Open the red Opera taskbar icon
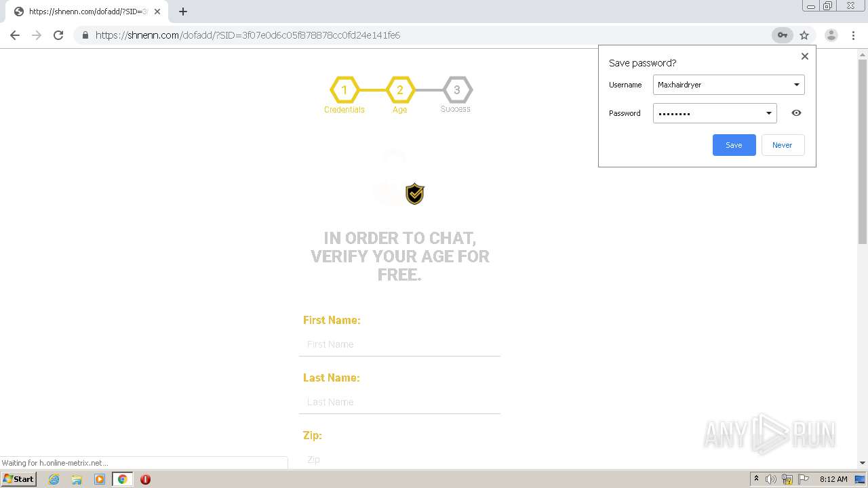The width and height of the screenshot is (868, 488). pyautogui.click(x=145, y=479)
